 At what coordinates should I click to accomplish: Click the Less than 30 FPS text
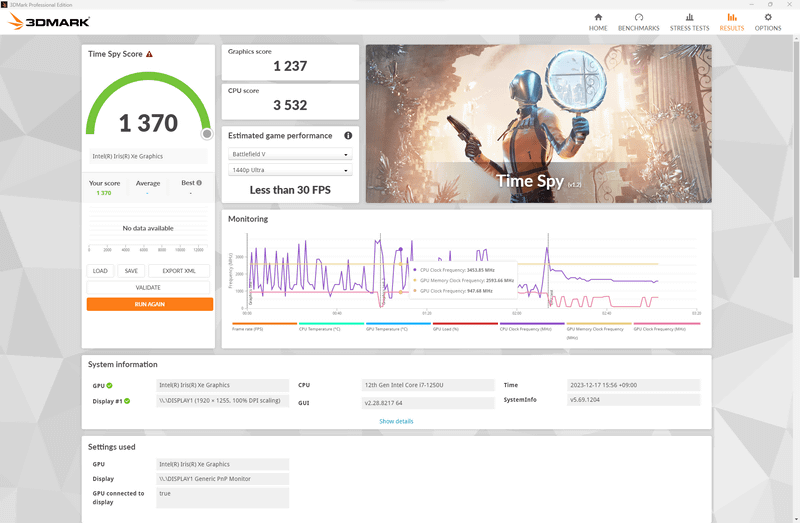(290, 190)
